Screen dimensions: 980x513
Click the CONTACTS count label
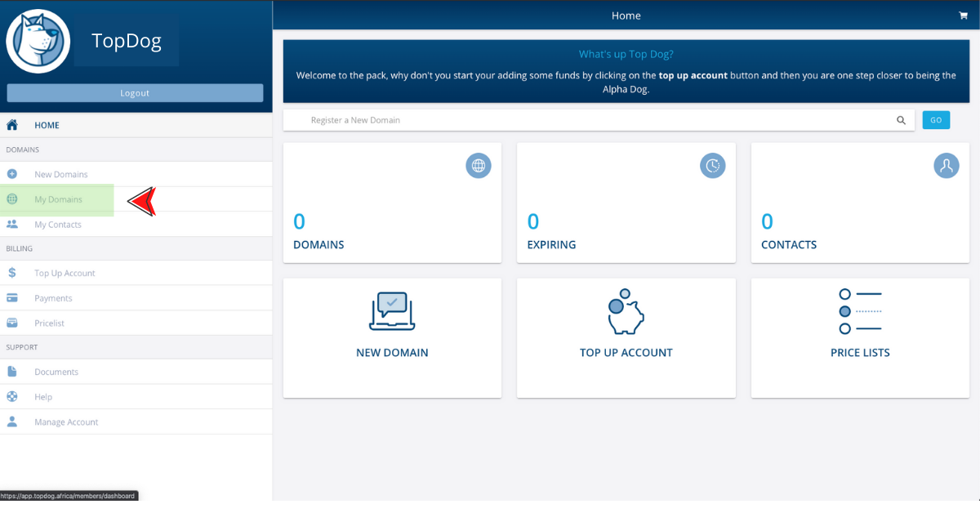(789, 244)
